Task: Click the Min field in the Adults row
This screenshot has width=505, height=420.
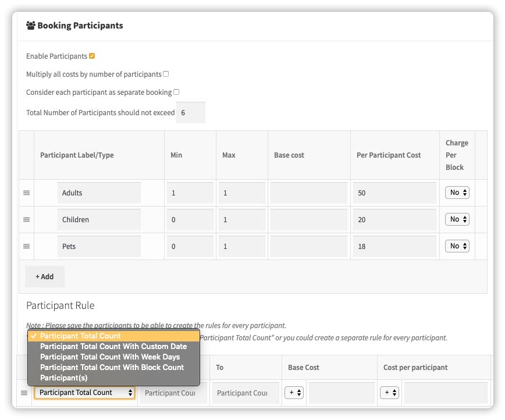Action: coord(190,193)
